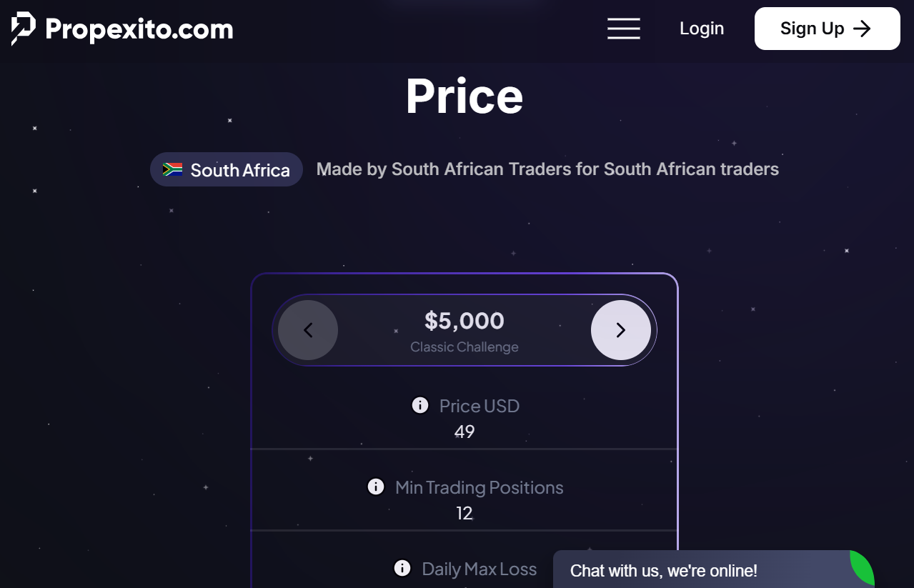914x588 pixels.
Task: Click the Price page heading
Action: (x=465, y=96)
